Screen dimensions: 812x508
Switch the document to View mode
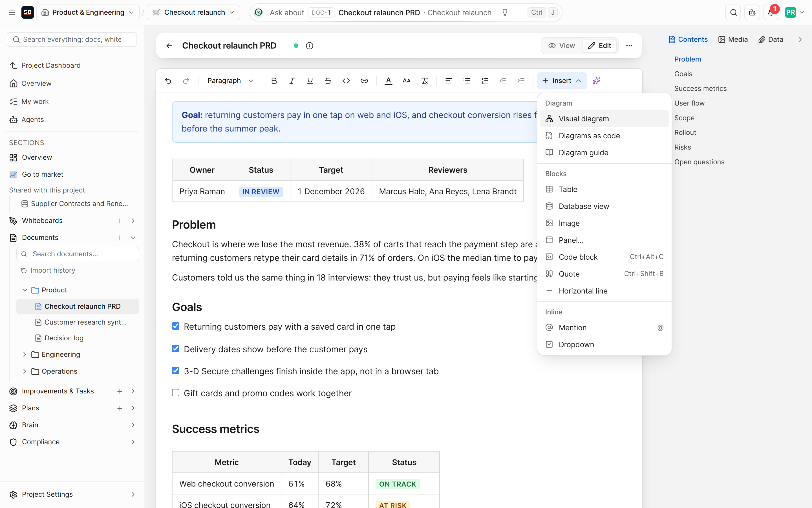click(x=562, y=46)
